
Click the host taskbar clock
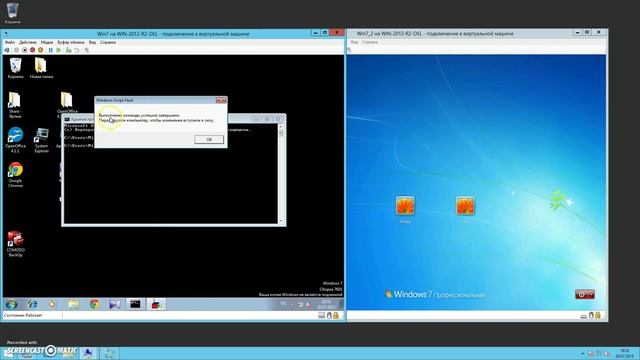pyautogui.click(x=624, y=353)
